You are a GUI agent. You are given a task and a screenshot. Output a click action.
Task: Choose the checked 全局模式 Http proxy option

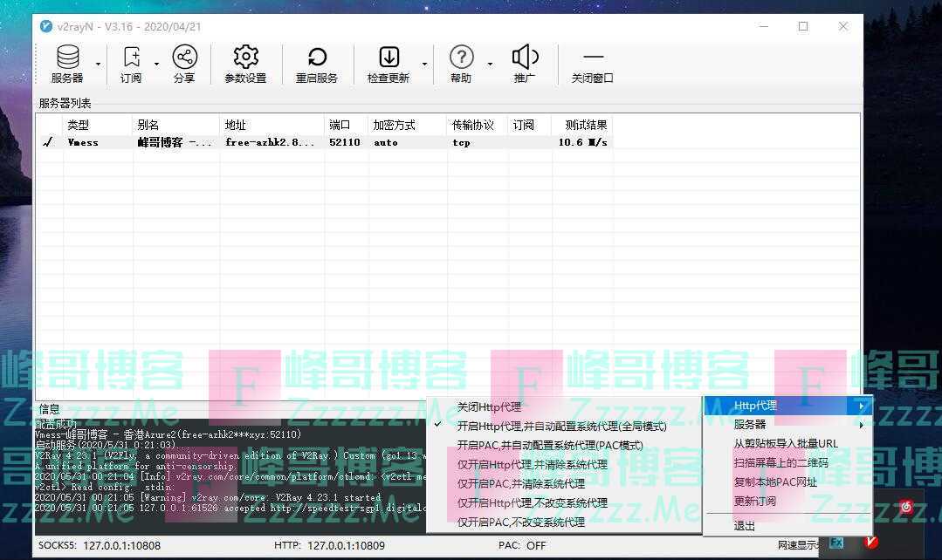(x=561, y=427)
